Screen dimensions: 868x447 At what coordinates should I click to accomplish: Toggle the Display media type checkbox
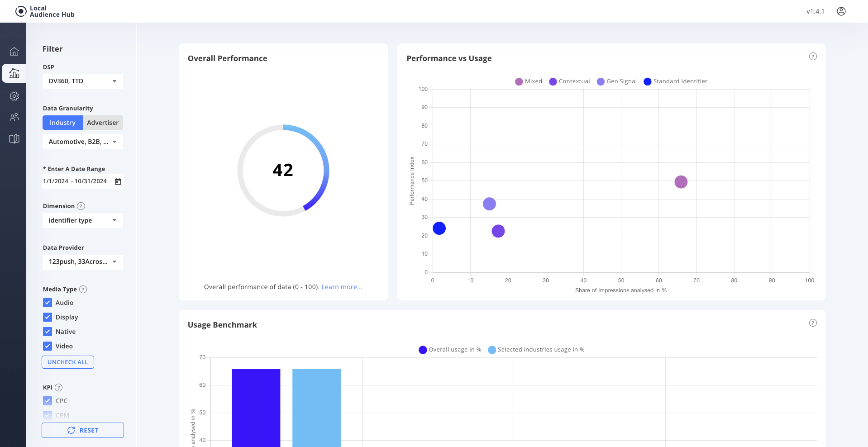[48, 317]
